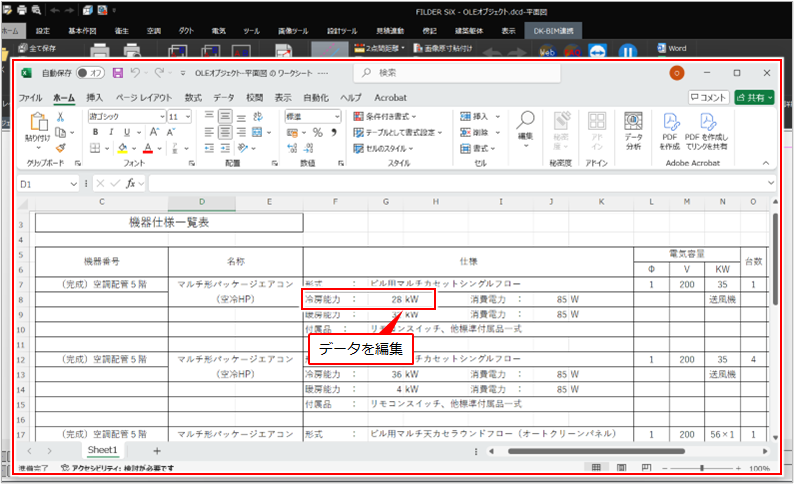Click the コメント comments button
The height and width of the screenshot is (484, 794).
point(708,97)
